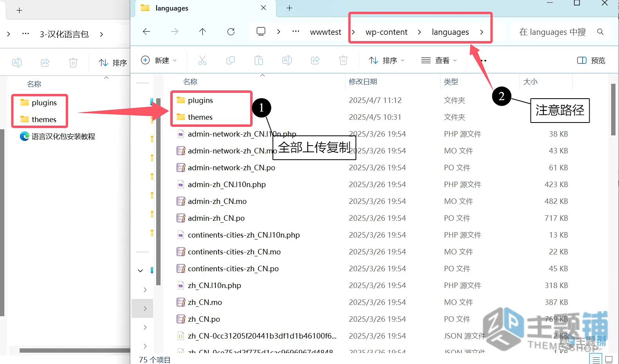Show hidden path via the address bar ellipsis
Screen dimensions: 619x364
click(x=296, y=31)
